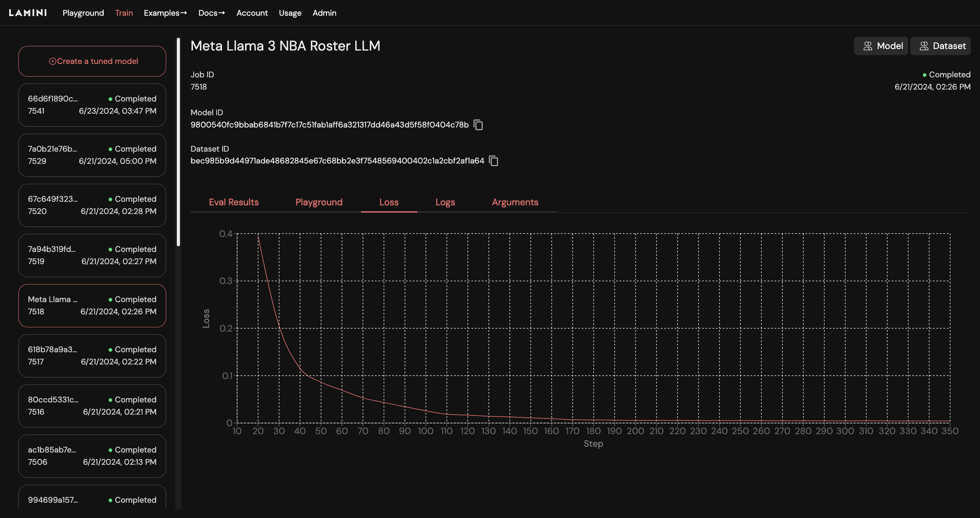This screenshot has width=980, height=518.
Task: Open the Account page
Action: [252, 13]
